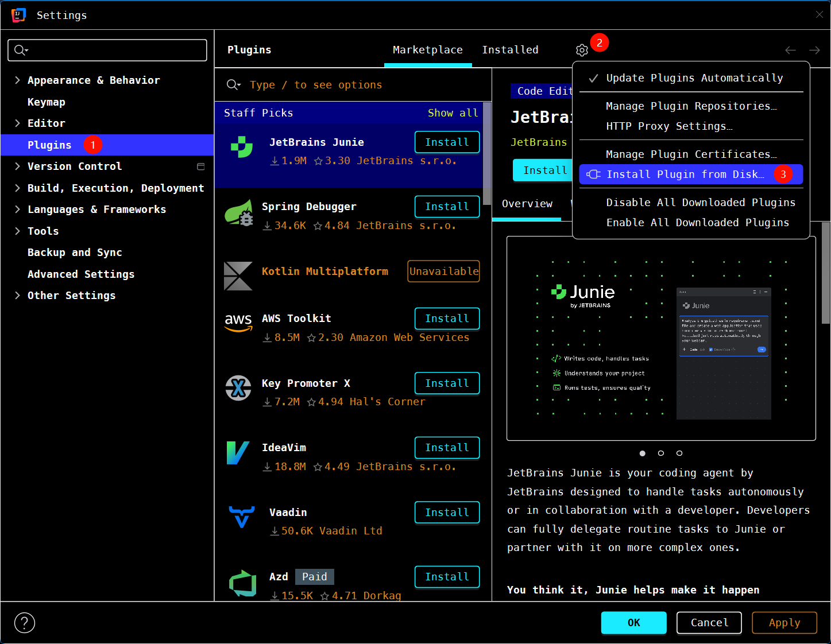Select the IdeaVim plugin icon
Viewport: 831px width, 644px height.
238,453
